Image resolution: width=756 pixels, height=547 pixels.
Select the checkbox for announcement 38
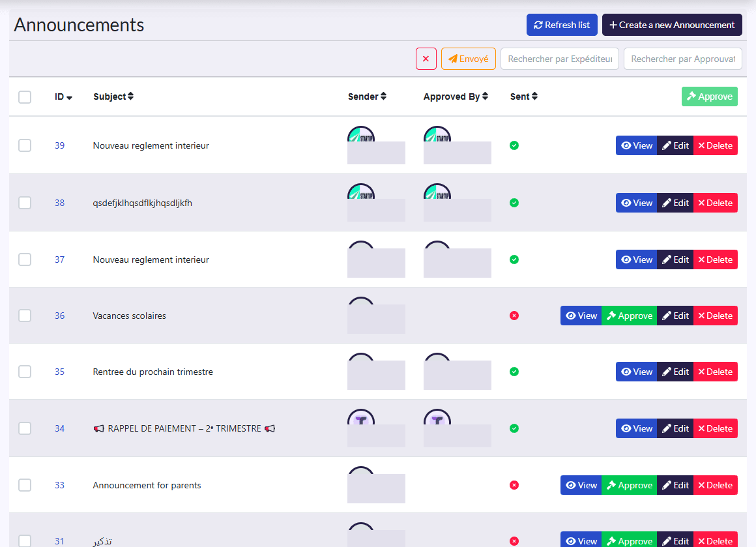coord(25,203)
